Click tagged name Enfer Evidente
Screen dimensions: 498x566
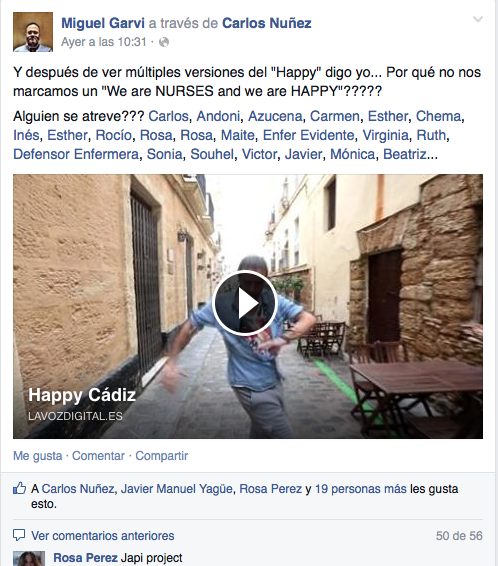309,135
